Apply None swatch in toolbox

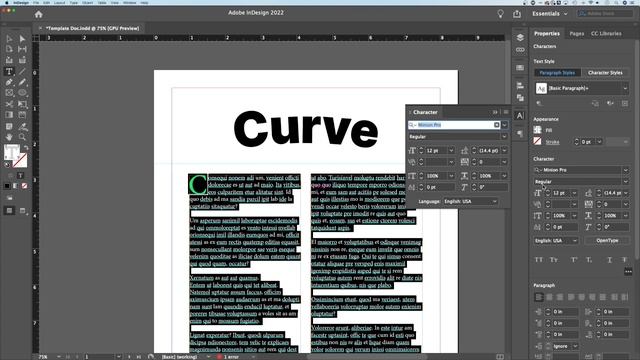[x=24, y=186]
